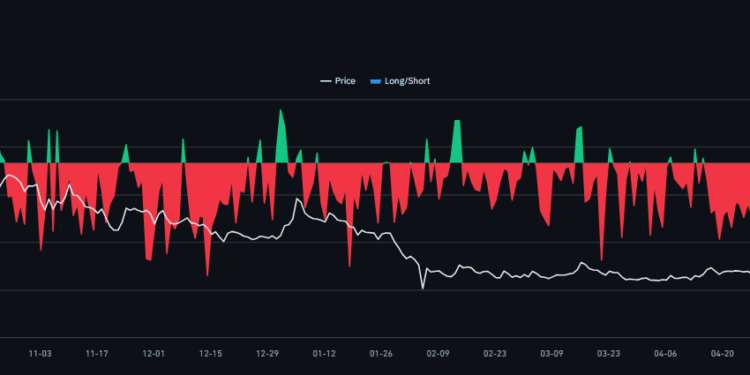
Task: Select the 11-17 date label
Action: coord(97,354)
